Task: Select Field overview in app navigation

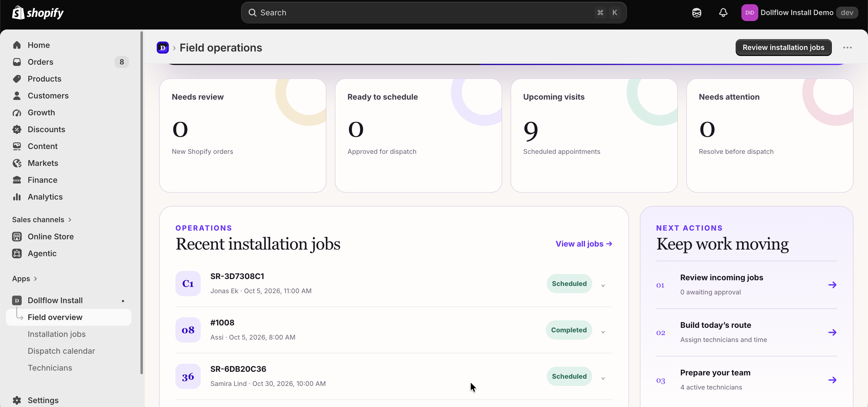Action: (69, 317)
